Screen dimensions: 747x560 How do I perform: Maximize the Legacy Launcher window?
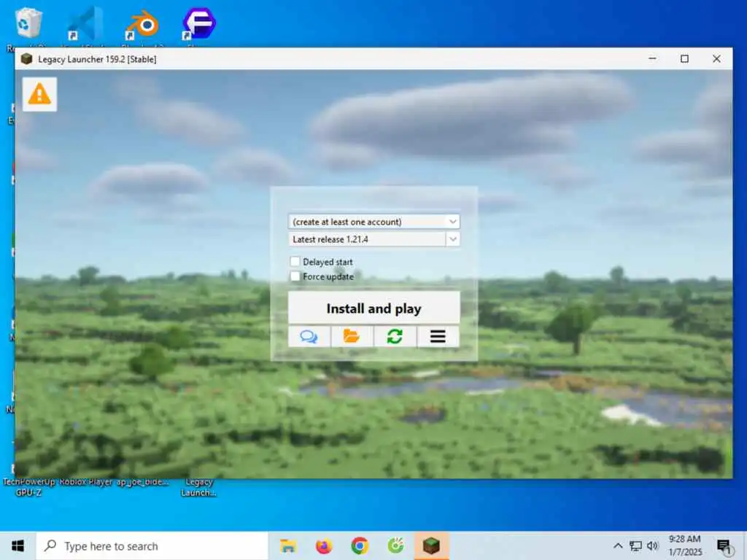(684, 58)
